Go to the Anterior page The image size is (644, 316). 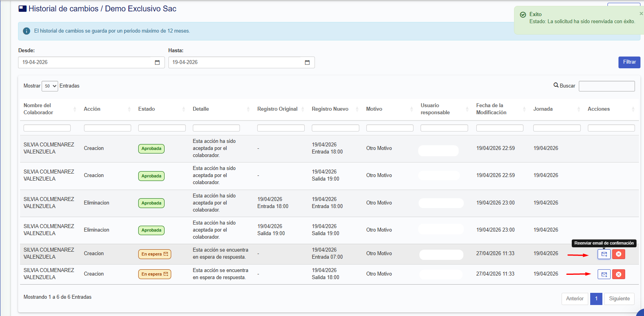point(574,299)
